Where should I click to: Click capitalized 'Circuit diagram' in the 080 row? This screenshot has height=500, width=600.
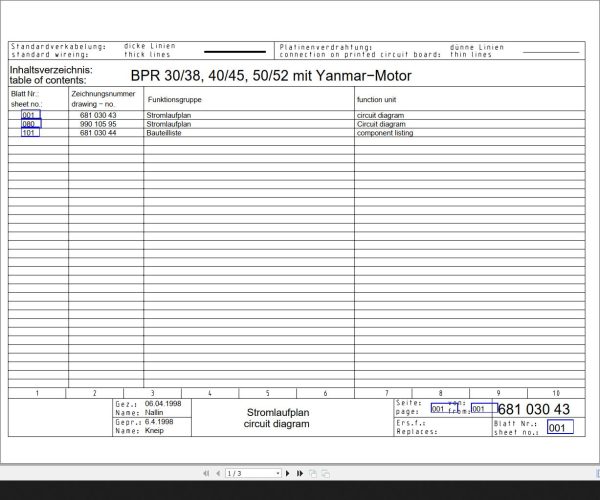click(381, 124)
